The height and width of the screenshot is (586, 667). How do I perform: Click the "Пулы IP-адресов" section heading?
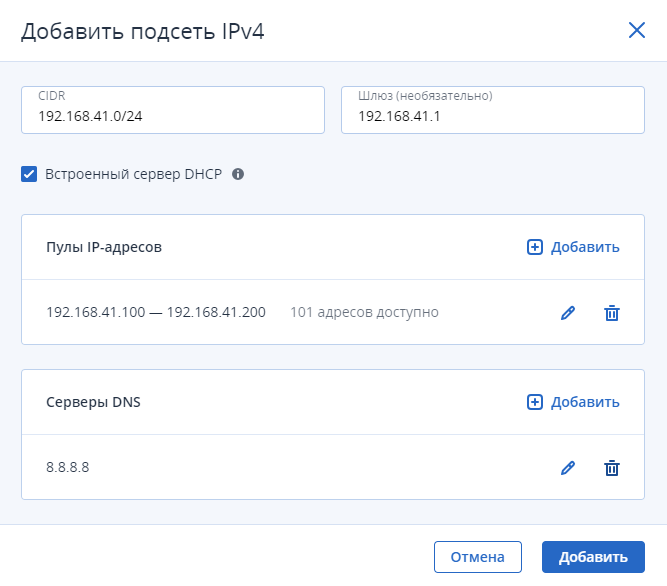pos(104,247)
